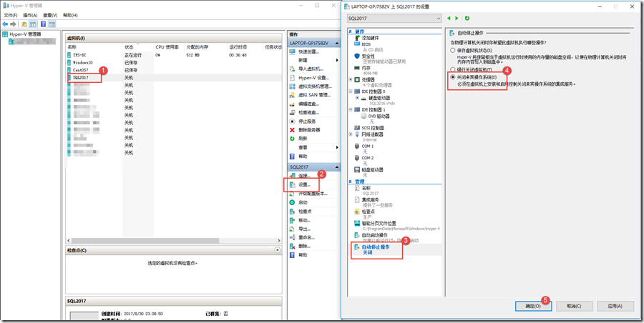Click the blue help toolbar icon in Hyper-V Manager

coord(43,24)
